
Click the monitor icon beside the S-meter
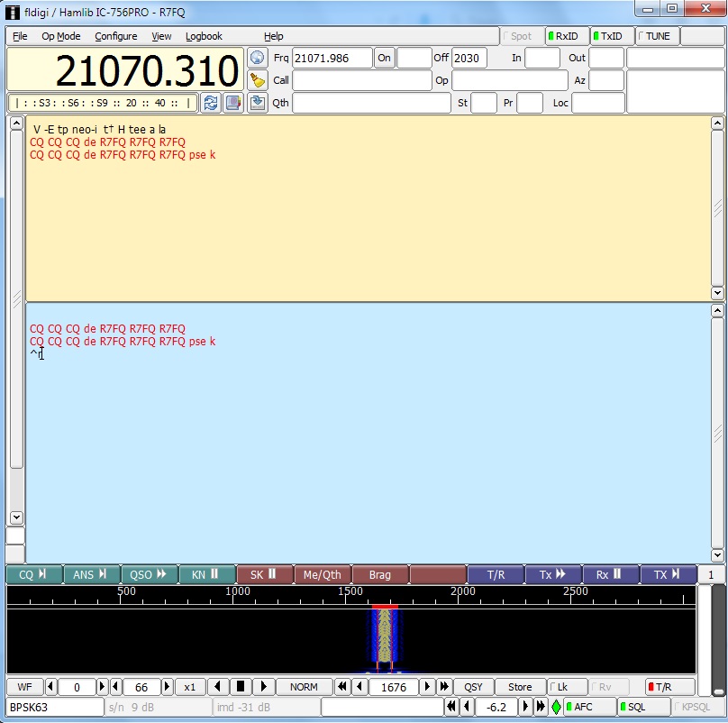(x=233, y=103)
